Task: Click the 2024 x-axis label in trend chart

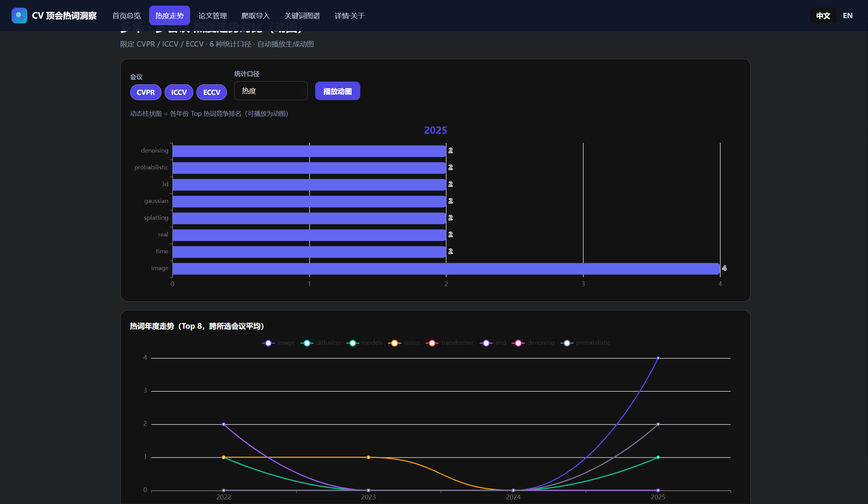Action: (x=513, y=497)
